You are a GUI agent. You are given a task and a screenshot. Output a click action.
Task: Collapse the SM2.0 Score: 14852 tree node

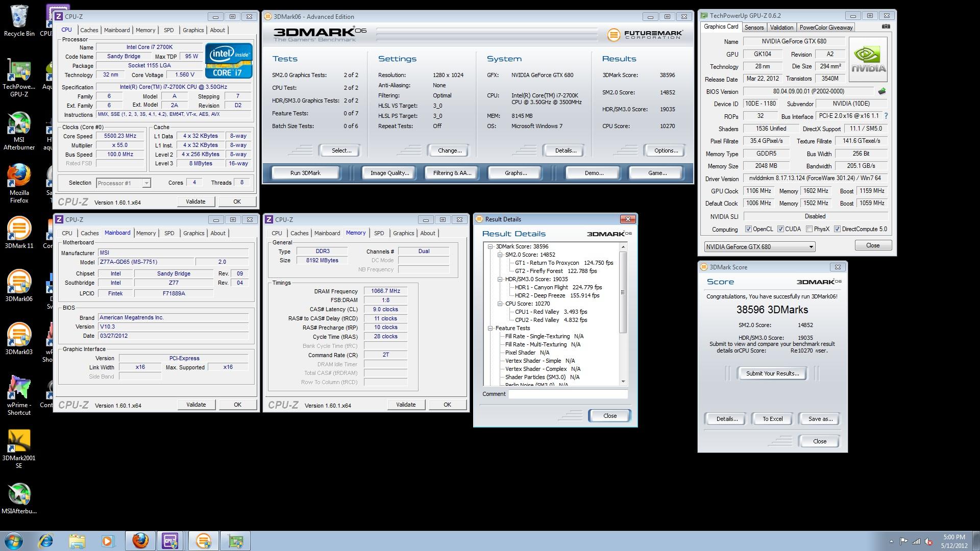click(x=500, y=255)
